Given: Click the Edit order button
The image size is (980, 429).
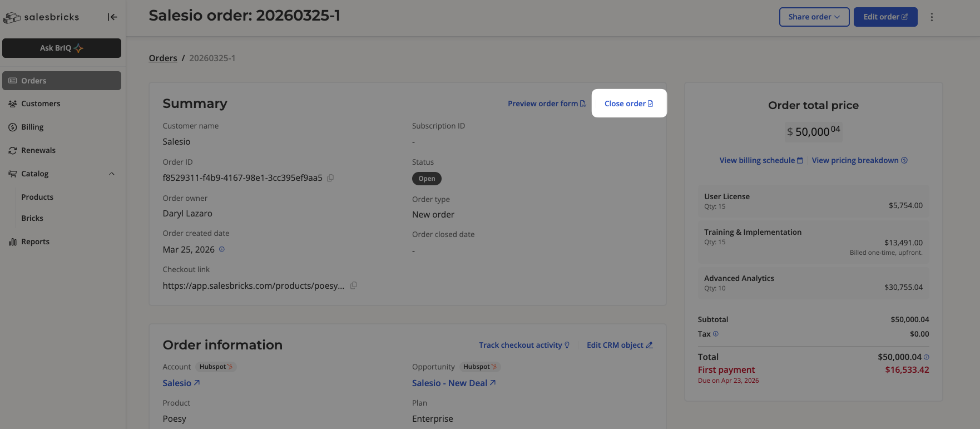Looking at the screenshot, I should 885,17.
